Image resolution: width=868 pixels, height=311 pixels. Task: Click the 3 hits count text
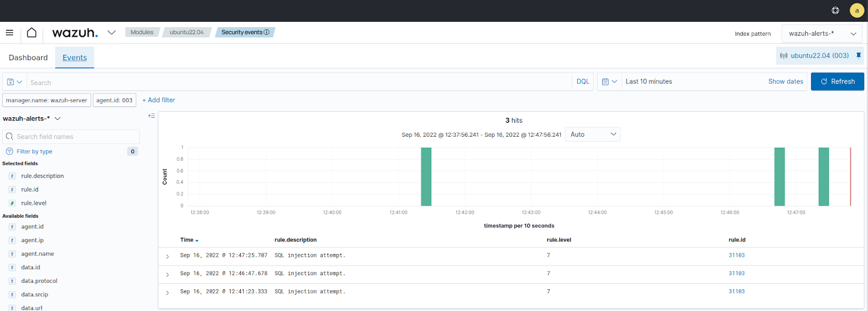(x=514, y=120)
